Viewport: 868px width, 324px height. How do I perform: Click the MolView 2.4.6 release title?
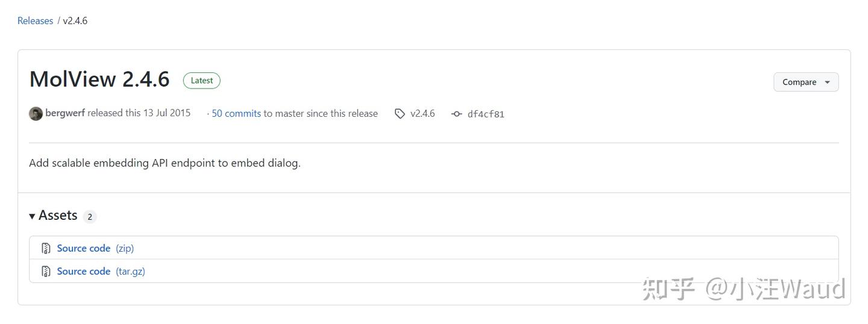99,79
